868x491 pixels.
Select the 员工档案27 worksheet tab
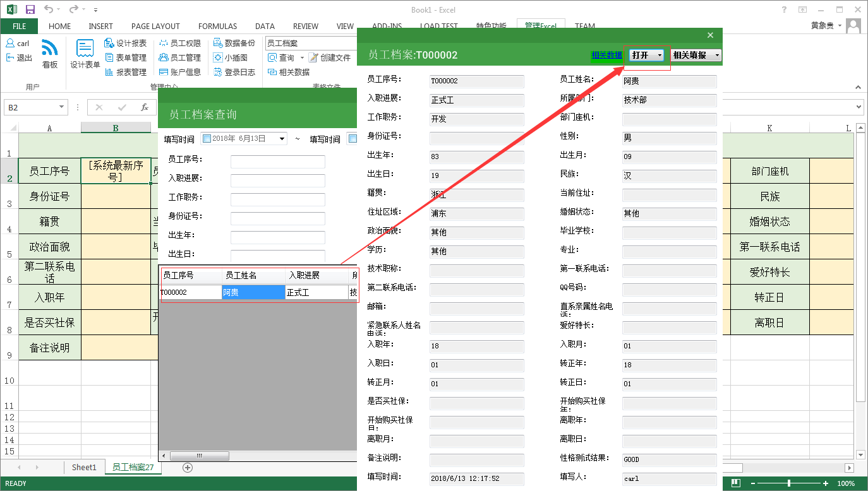point(133,468)
